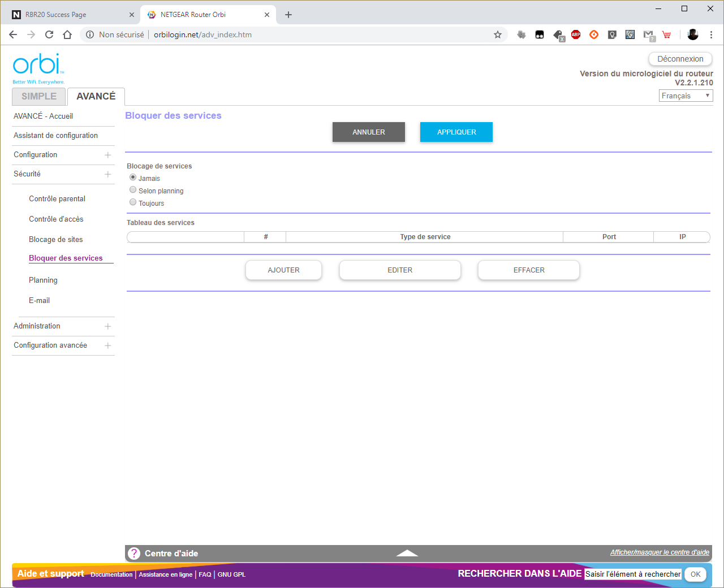The height and width of the screenshot is (588, 724).
Task: Open the Français language dropdown
Action: (x=686, y=96)
